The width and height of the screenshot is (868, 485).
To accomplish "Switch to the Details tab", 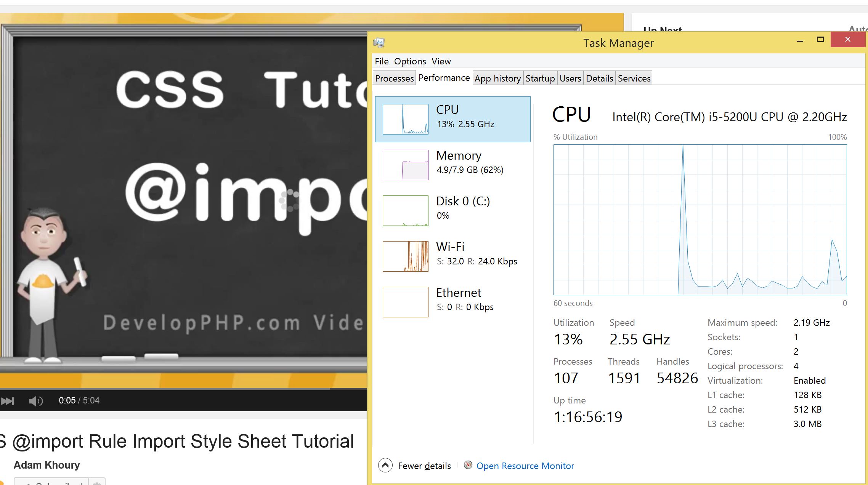I will click(599, 78).
